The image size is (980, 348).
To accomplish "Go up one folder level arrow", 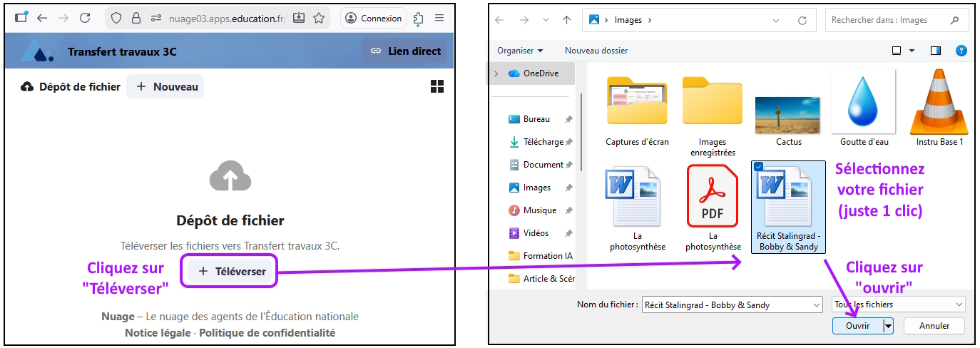I will coord(566,20).
